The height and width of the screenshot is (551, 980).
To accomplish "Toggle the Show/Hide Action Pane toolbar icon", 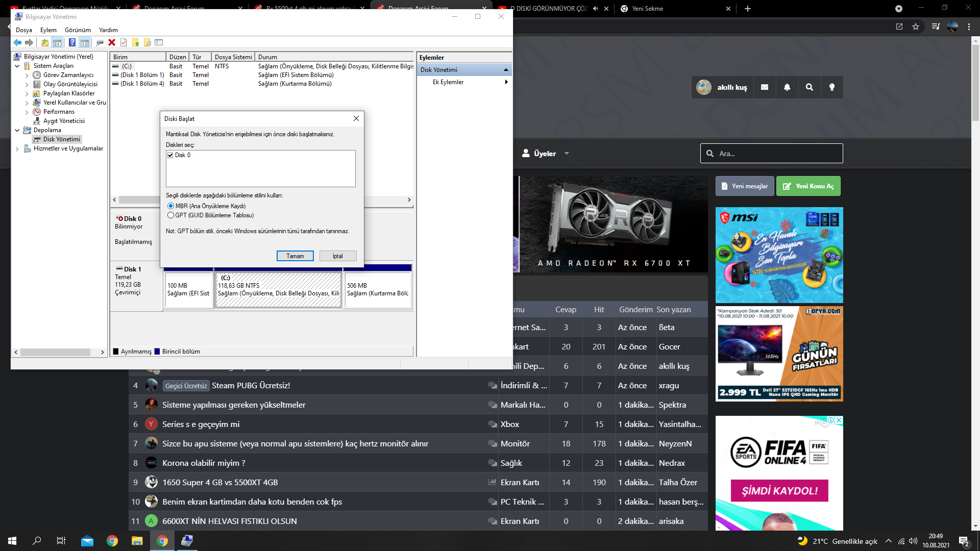I will coord(85,43).
